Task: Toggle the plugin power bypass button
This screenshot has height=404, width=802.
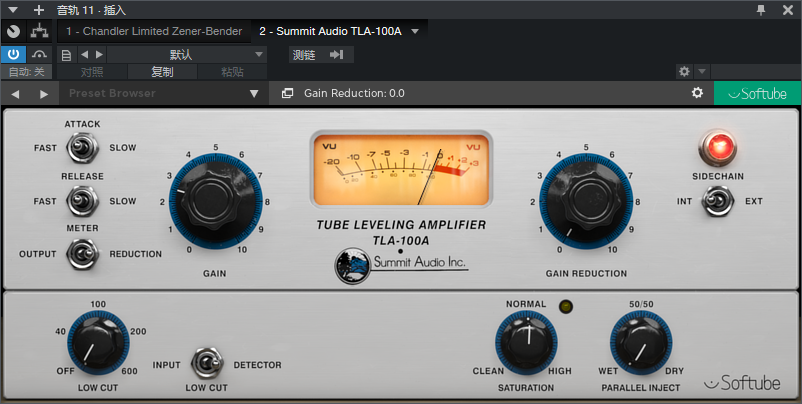Action: [13, 54]
